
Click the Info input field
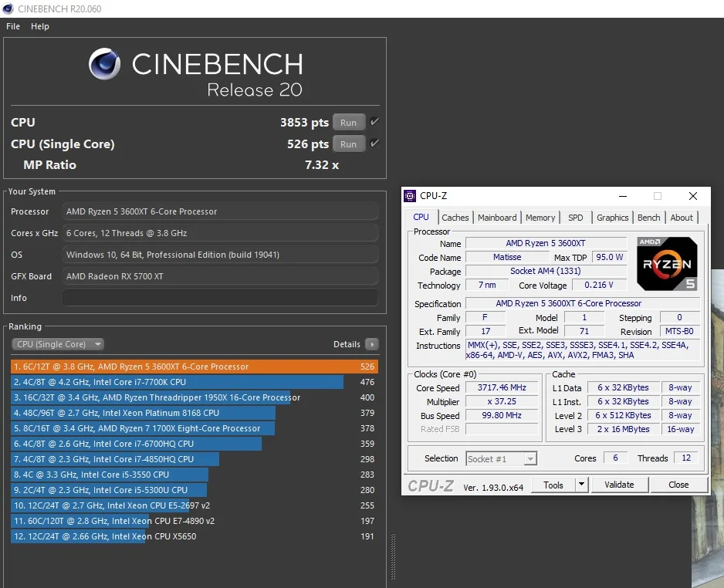tap(220, 298)
